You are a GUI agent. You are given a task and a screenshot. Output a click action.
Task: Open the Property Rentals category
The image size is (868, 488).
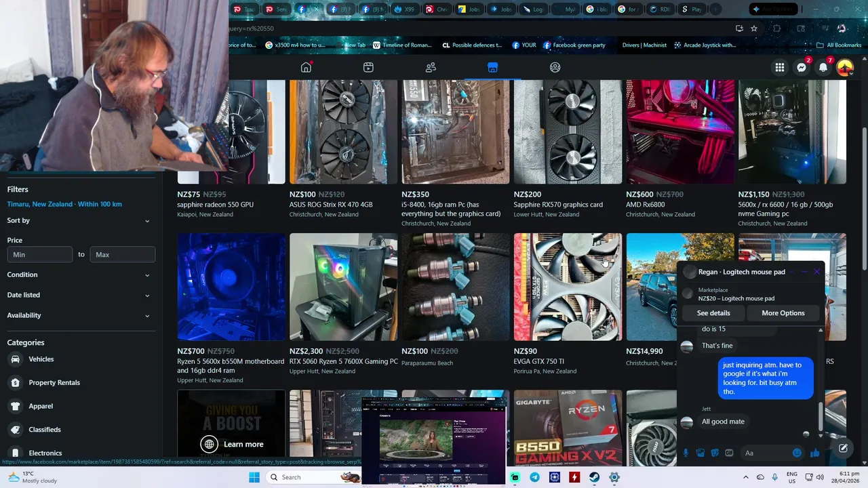tap(81, 382)
